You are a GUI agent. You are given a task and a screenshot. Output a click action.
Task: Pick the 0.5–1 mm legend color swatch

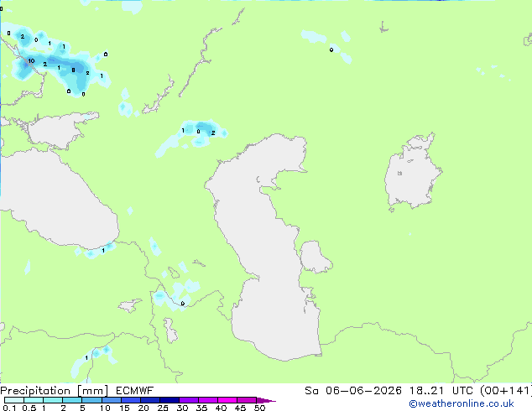point(34,400)
